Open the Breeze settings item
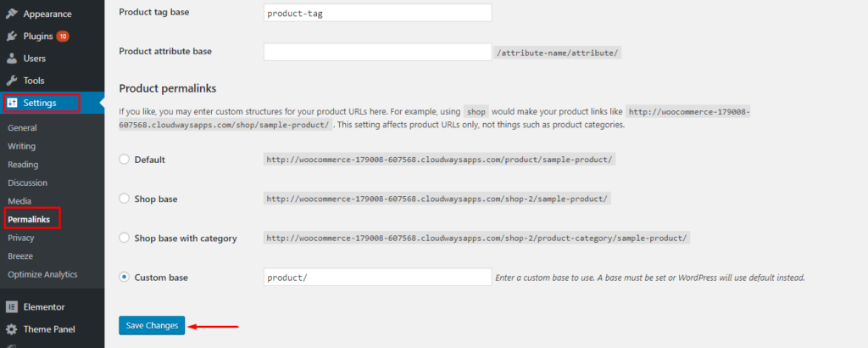868x348 pixels. click(20, 256)
